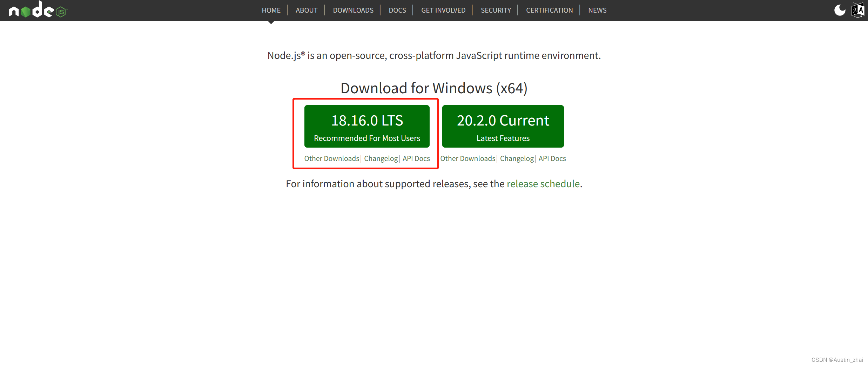
Task: Download 18.16.0 LTS version
Action: [367, 126]
